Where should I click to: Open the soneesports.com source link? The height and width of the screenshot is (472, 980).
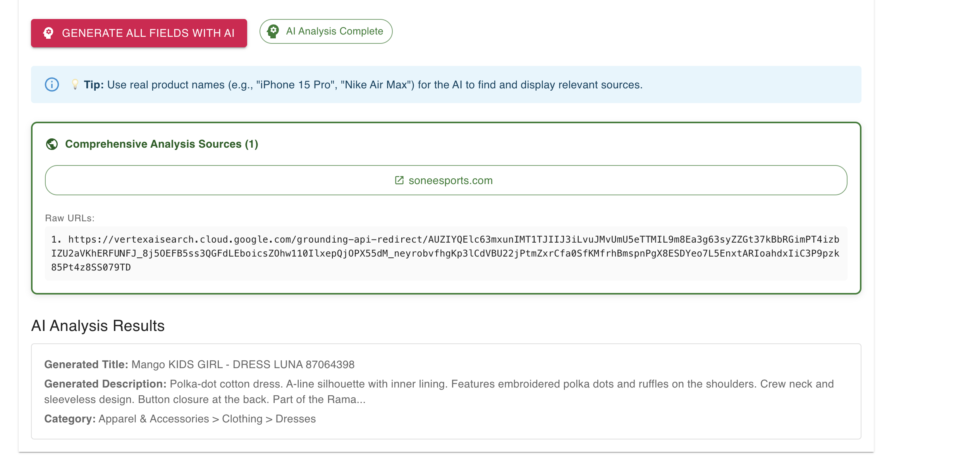click(x=450, y=181)
